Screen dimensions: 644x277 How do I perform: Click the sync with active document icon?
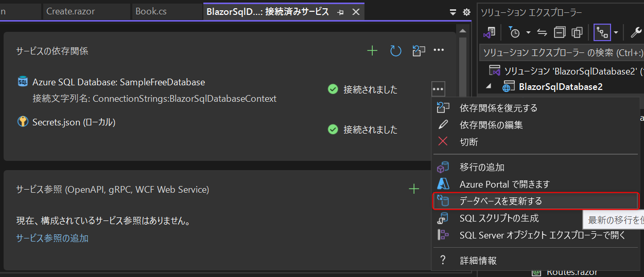pos(542,33)
